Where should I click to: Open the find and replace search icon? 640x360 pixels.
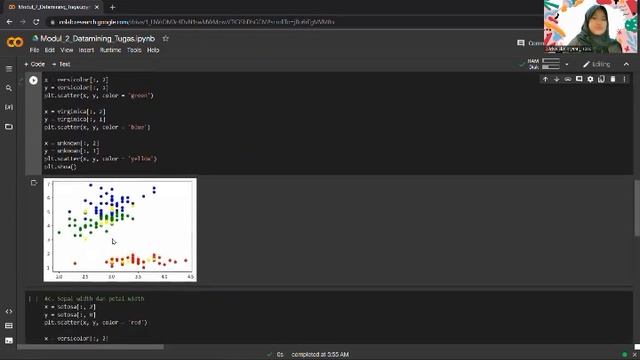coord(9,88)
